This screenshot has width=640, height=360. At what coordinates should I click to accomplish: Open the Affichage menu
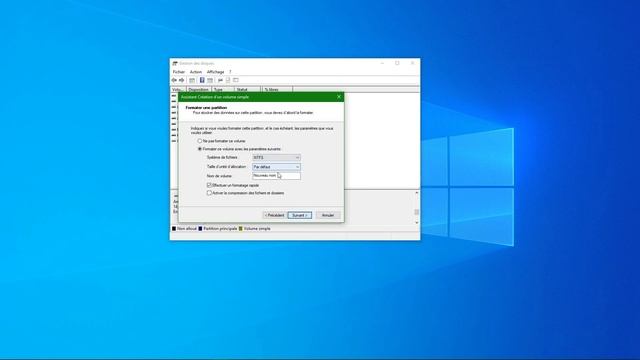216,72
